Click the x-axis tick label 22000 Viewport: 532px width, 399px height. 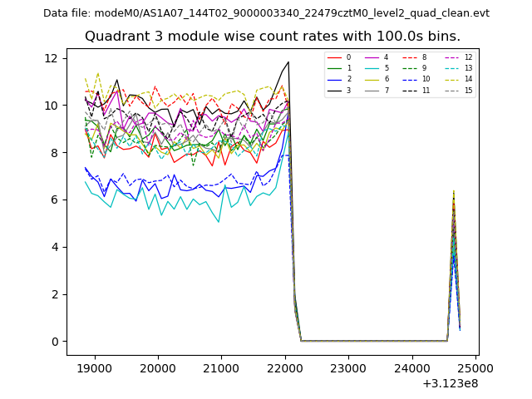tap(285, 368)
